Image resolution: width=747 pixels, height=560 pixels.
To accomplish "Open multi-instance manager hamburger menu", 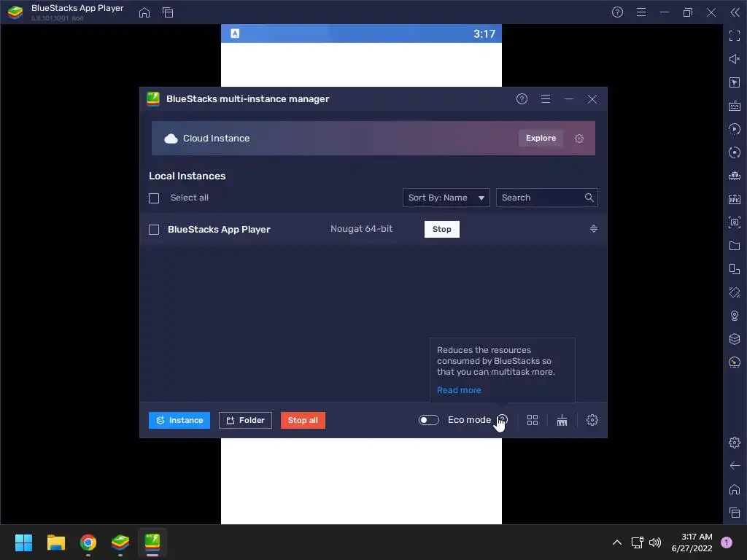I will pos(546,99).
